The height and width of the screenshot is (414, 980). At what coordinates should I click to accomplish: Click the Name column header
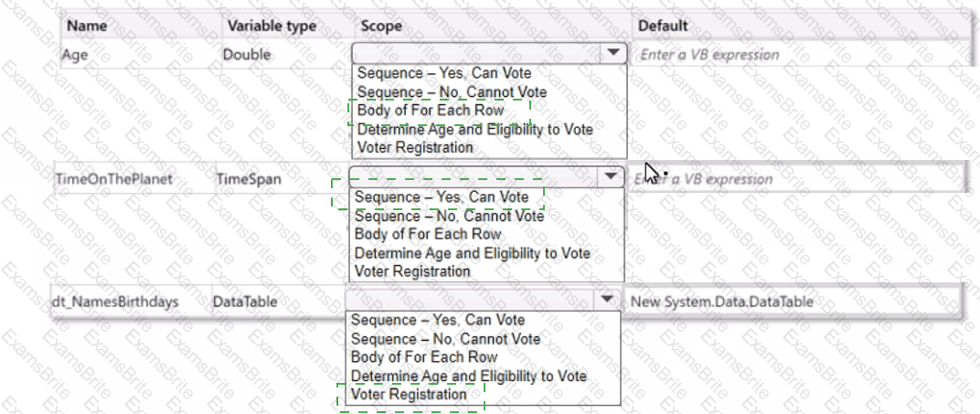pyautogui.click(x=88, y=26)
